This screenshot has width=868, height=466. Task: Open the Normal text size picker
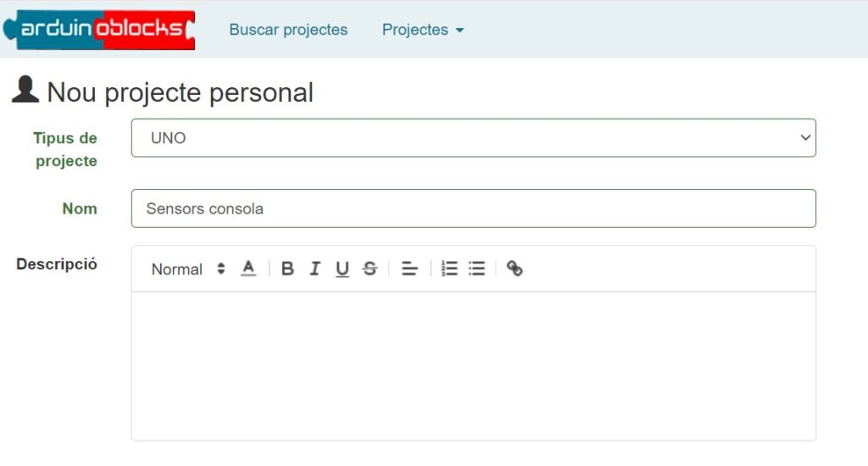188,269
